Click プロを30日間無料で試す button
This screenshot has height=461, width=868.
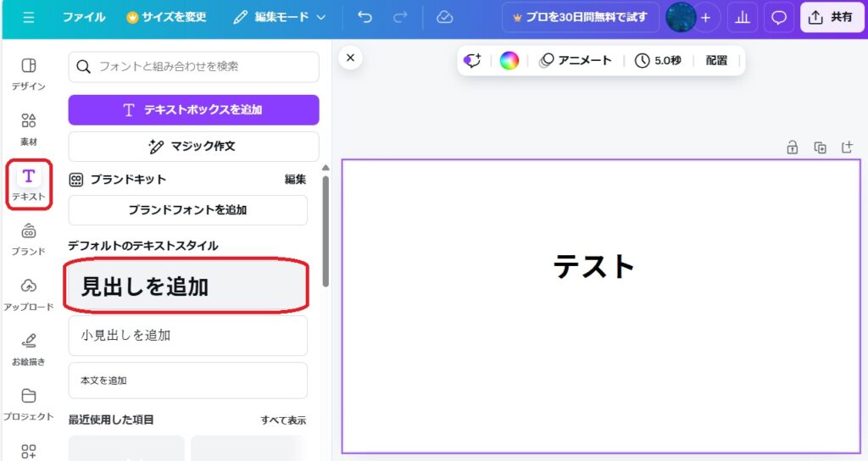click(x=580, y=17)
